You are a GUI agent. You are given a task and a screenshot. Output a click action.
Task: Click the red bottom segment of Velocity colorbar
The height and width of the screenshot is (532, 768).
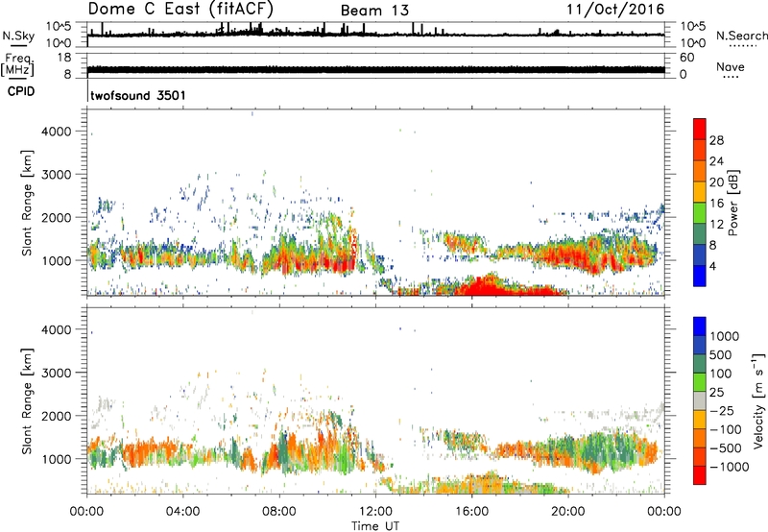(x=700, y=475)
